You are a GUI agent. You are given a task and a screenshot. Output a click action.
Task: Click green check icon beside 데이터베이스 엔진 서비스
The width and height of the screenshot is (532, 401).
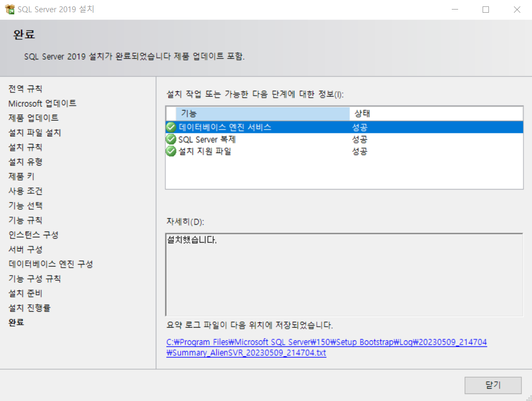coord(171,127)
